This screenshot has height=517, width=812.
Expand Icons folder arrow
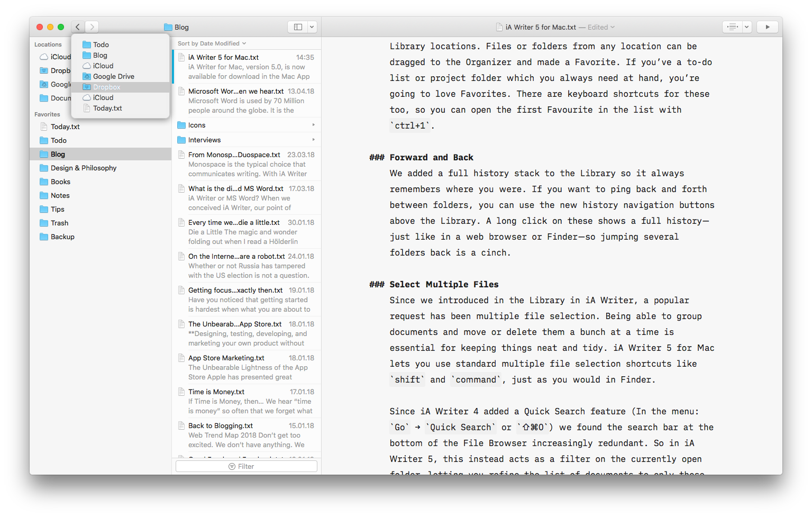click(314, 125)
